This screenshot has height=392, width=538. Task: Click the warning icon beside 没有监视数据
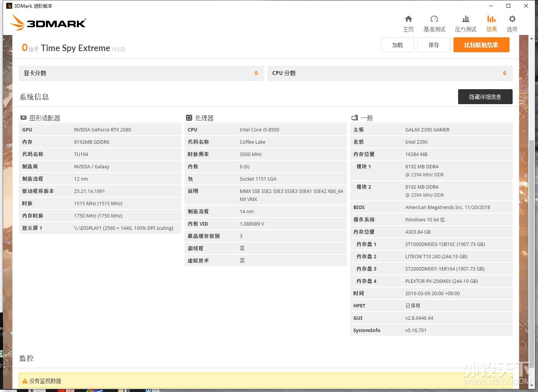[25, 381]
